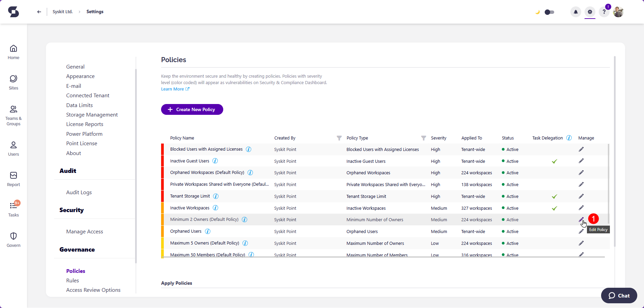Open the Policy Type column filter
The image size is (644, 308).
point(423,138)
